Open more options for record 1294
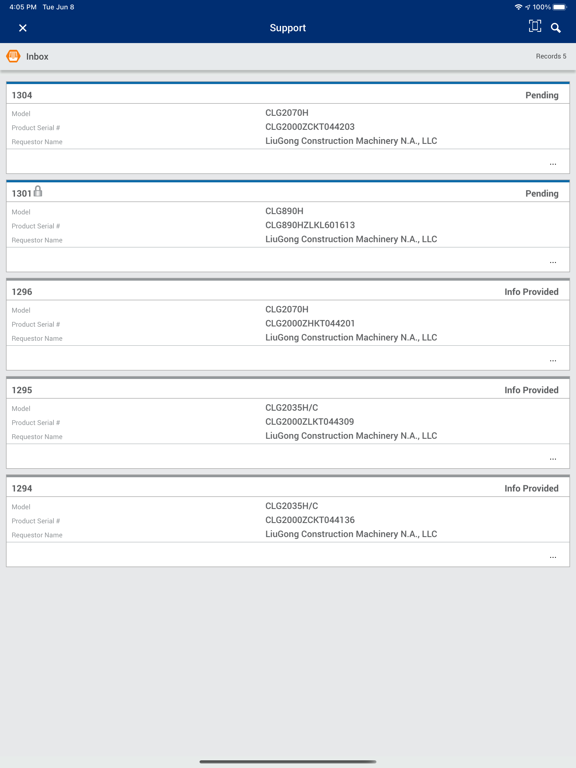Viewport: 576px width, 768px height. (x=553, y=557)
